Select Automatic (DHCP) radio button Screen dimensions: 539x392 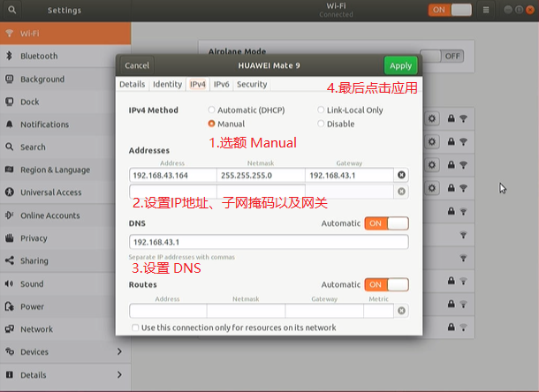coord(211,110)
